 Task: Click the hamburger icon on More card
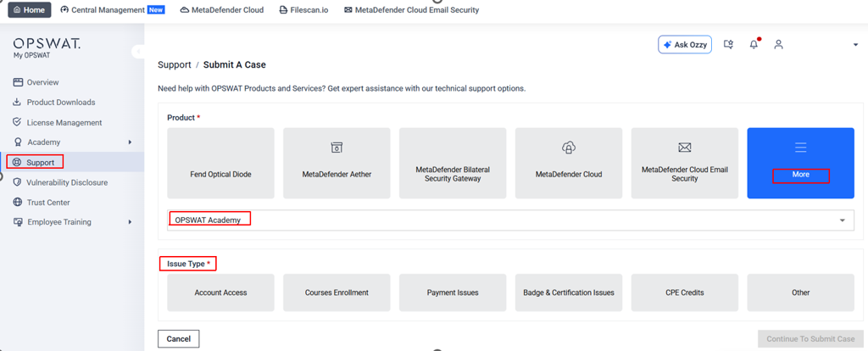tap(800, 148)
